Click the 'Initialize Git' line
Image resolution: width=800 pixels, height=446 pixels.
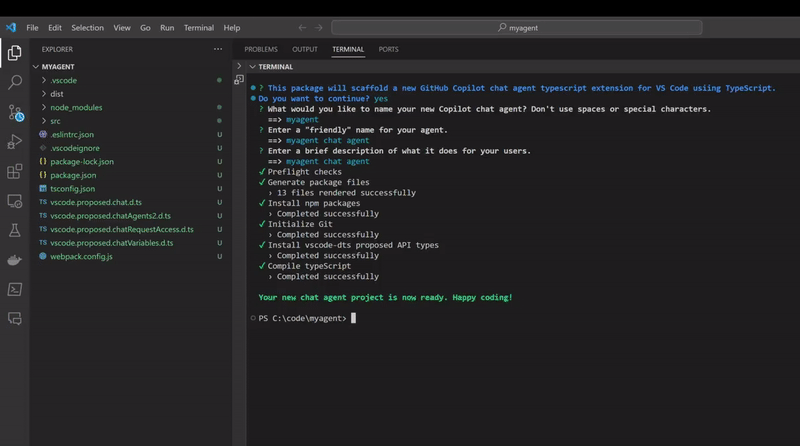[x=300, y=224]
